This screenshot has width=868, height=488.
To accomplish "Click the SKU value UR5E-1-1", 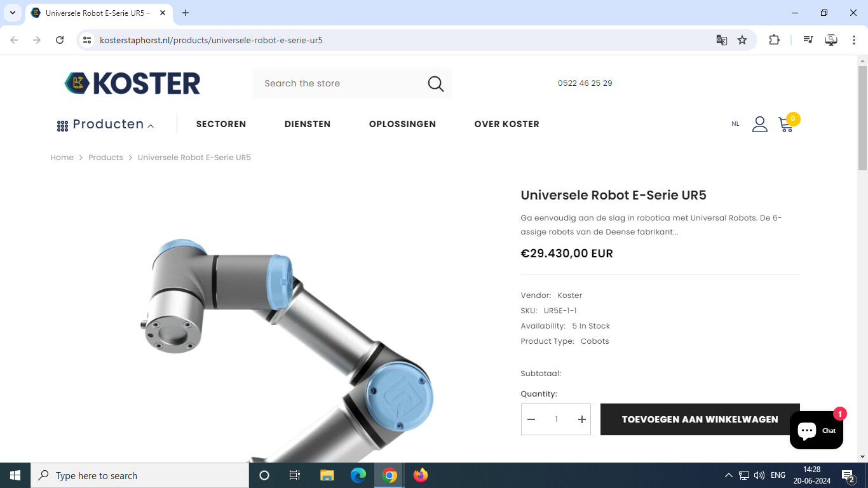I will point(560,311).
